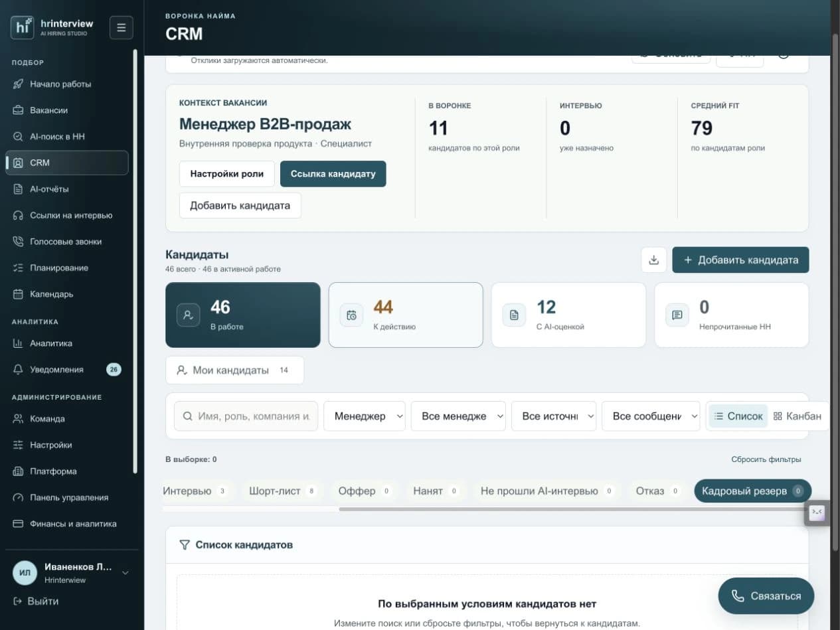The width and height of the screenshot is (840, 630).
Task: Select the 44 К действию card
Action: pyautogui.click(x=406, y=315)
